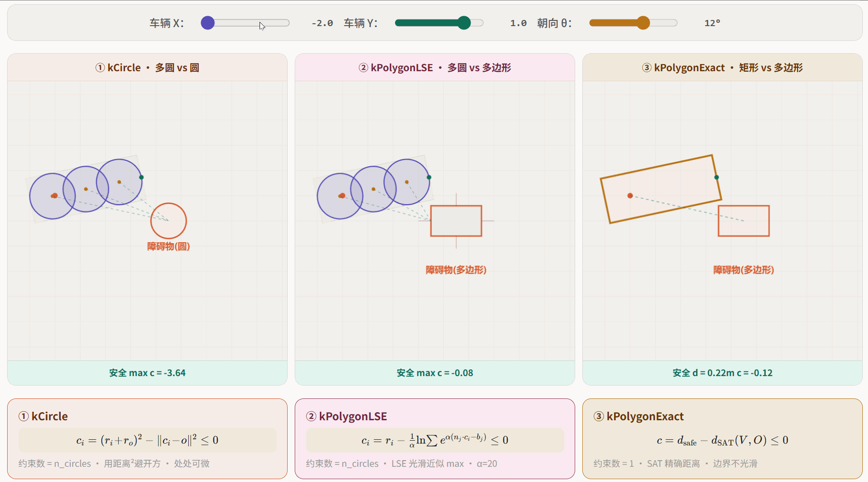868x482 pixels.
Task: Click the green front dot in kCircle canvas
Action: click(141, 177)
